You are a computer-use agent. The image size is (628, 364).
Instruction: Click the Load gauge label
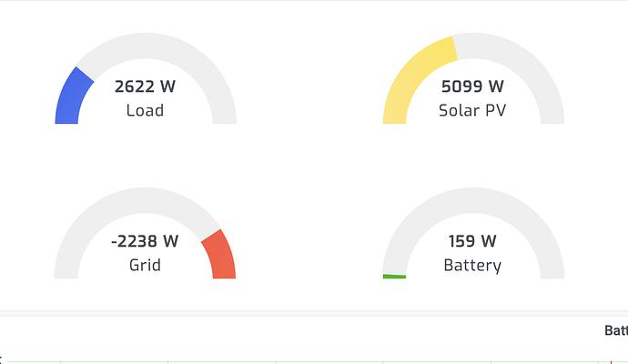point(145,110)
